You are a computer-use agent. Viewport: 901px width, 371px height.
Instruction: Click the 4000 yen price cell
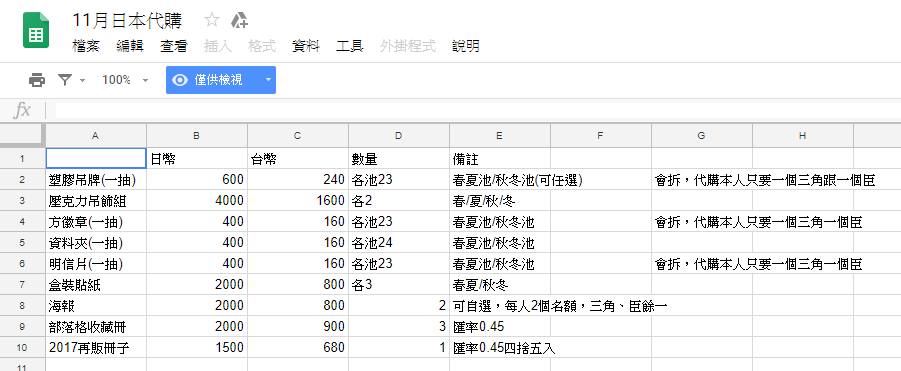point(197,201)
